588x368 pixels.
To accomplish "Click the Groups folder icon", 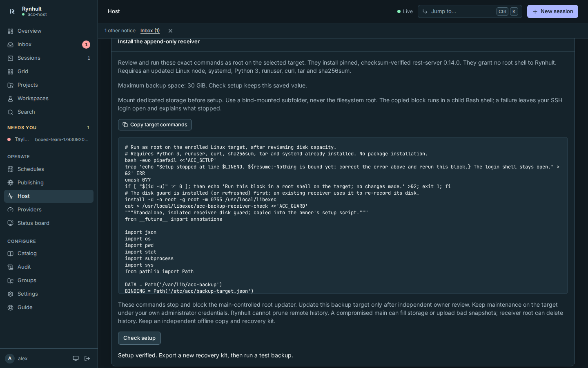I will click(x=11, y=280).
